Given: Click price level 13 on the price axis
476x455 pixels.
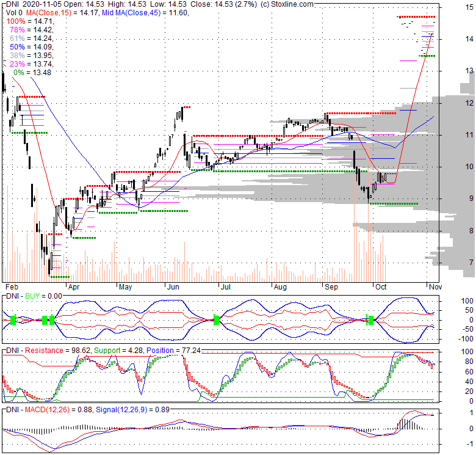Looking at the screenshot, I should (x=469, y=71).
